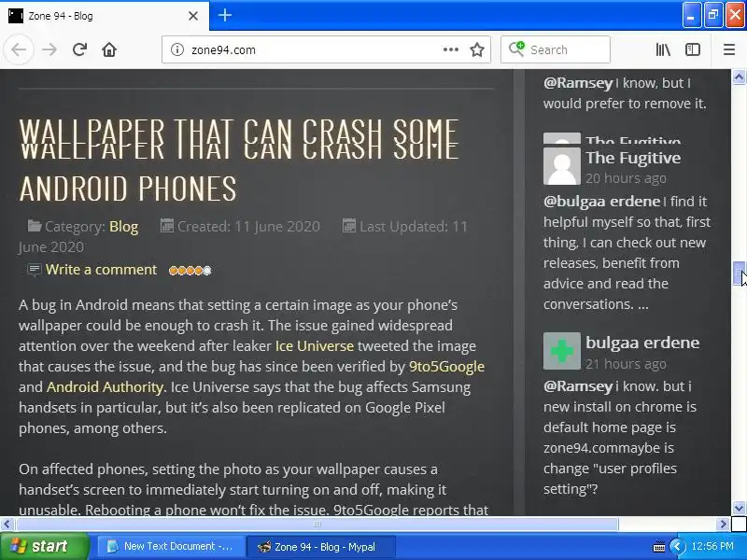
Task: Open The Fugitive commenter name
Action: coord(633,158)
